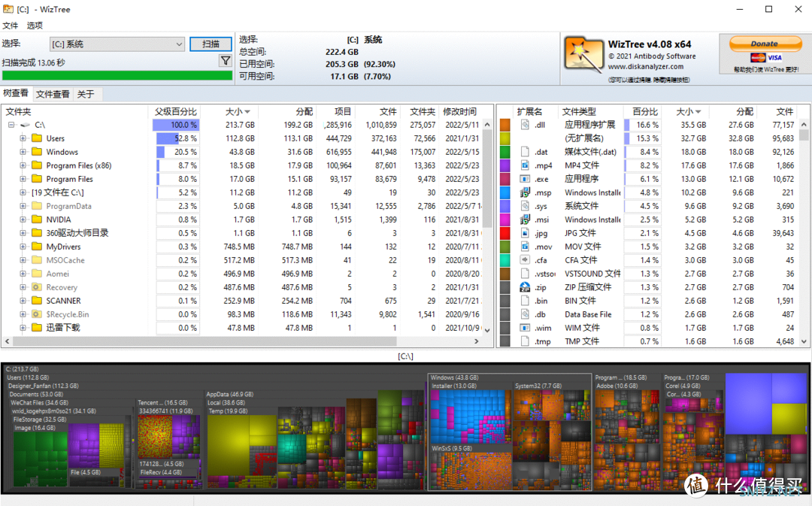Image resolution: width=812 pixels, height=506 pixels.
Task: Click the .db database file icon
Action: (525, 314)
